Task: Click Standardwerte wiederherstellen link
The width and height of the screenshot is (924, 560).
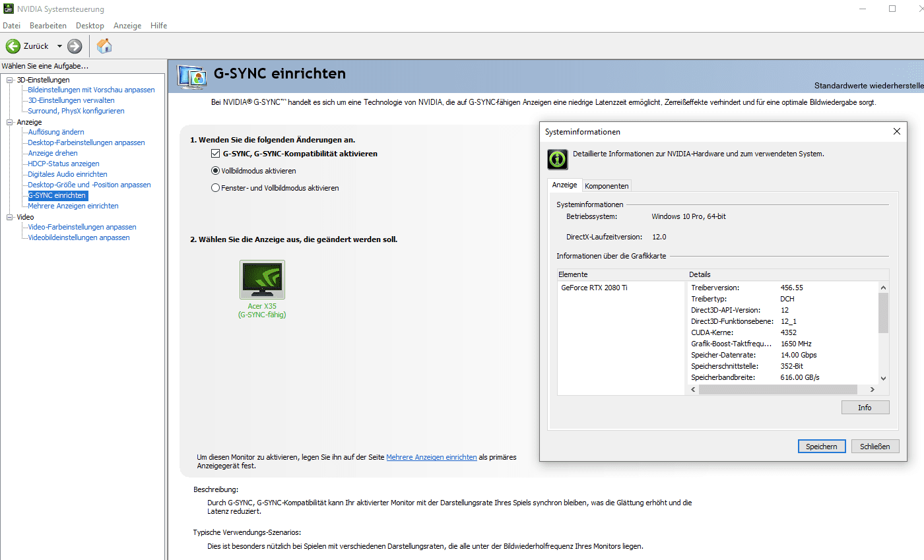Action: (x=869, y=86)
